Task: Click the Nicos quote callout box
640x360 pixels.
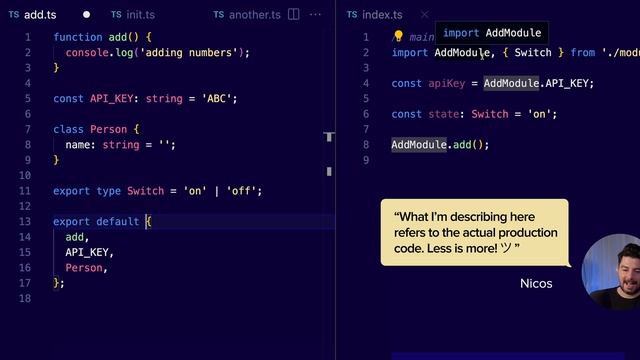Action: [474, 232]
